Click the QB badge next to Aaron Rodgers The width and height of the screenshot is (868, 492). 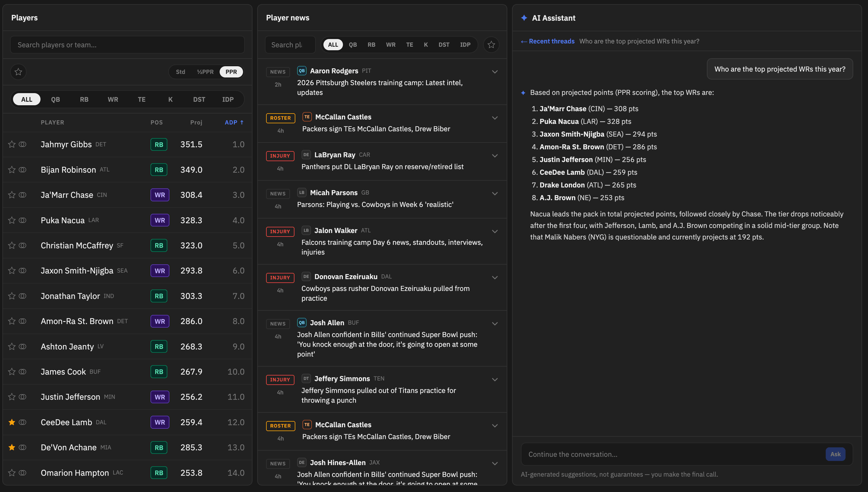click(302, 71)
